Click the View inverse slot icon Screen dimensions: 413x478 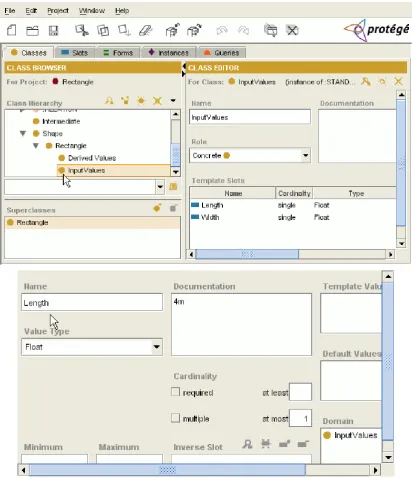click(x=247, y=444)
